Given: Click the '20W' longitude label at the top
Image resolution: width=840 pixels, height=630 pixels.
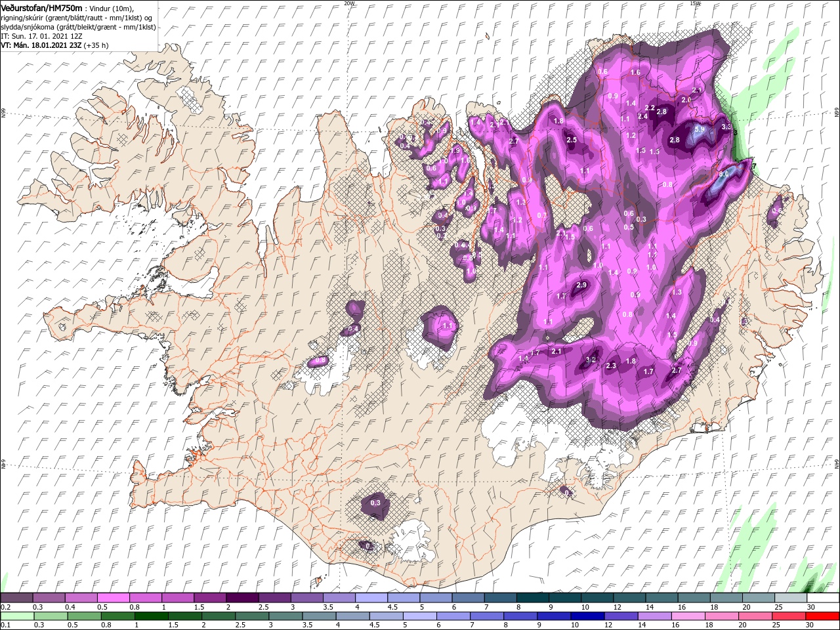Looking at the screenshot, I should pos(349,3).
